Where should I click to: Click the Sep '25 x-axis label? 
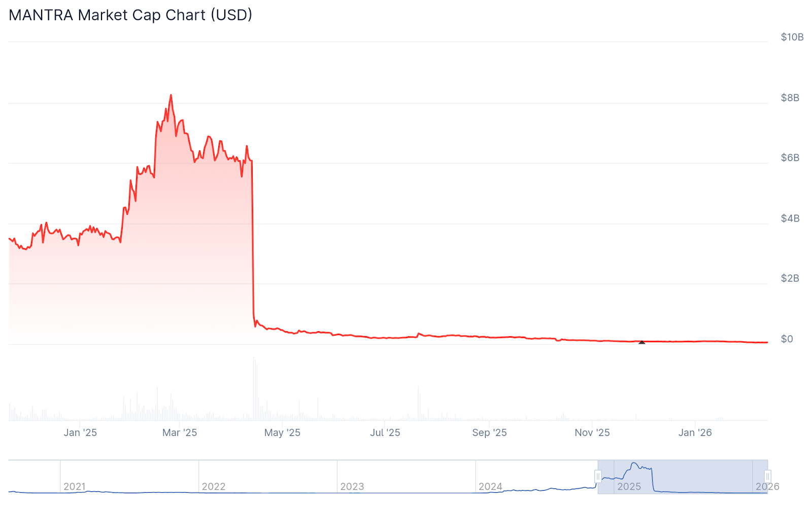click(x=489, y=432)
